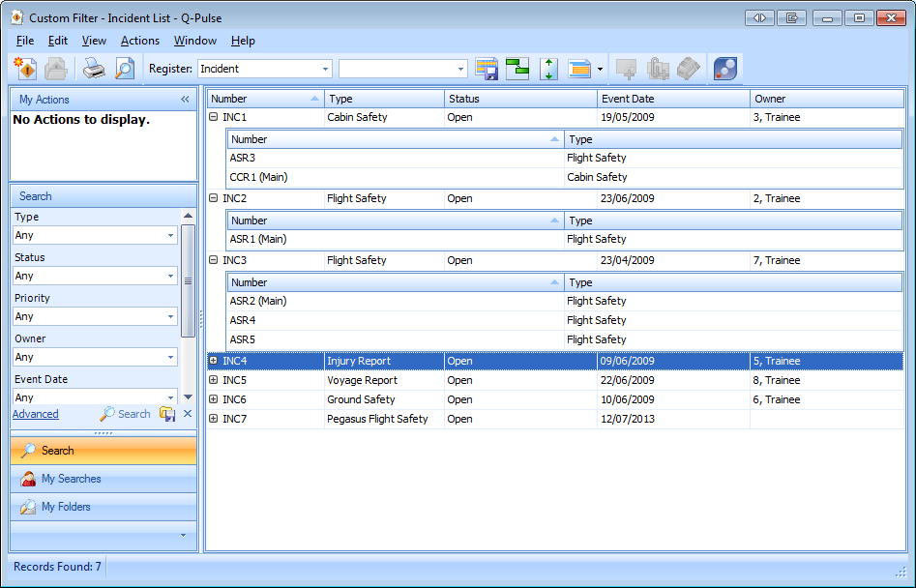Open the Event Date filter dropdown
The height and width of the screenshot is (588, 916).
pos(170,397)
